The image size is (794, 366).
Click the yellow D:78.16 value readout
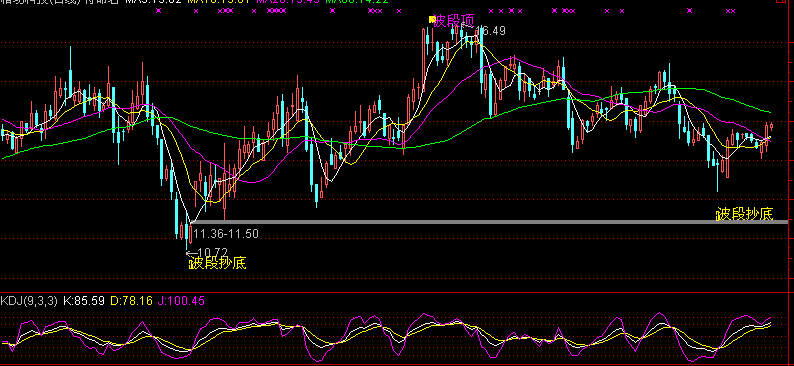(132, 301)
